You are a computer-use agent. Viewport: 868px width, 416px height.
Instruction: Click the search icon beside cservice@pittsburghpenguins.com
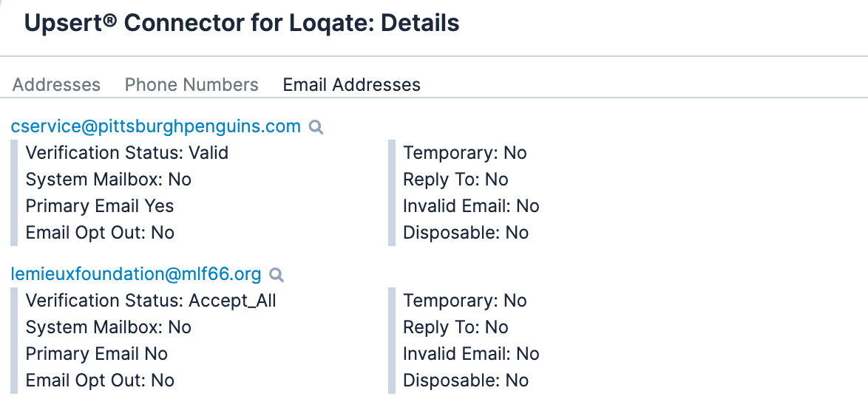(316, 127)
